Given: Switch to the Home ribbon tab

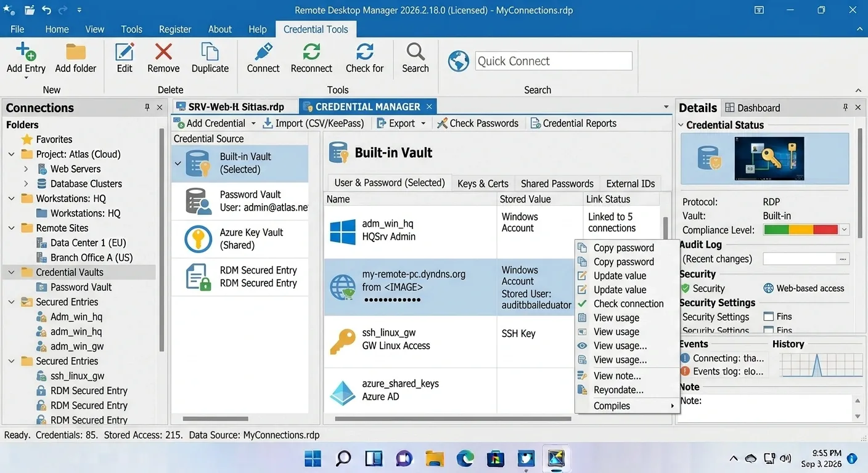Looking at the screenshot, I should (x=57, y=29).
